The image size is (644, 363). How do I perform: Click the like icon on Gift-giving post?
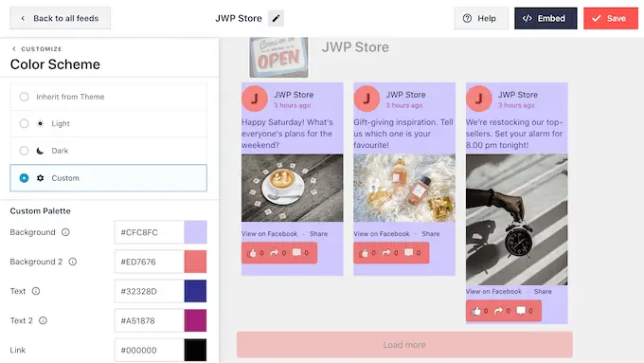point(364,253)
